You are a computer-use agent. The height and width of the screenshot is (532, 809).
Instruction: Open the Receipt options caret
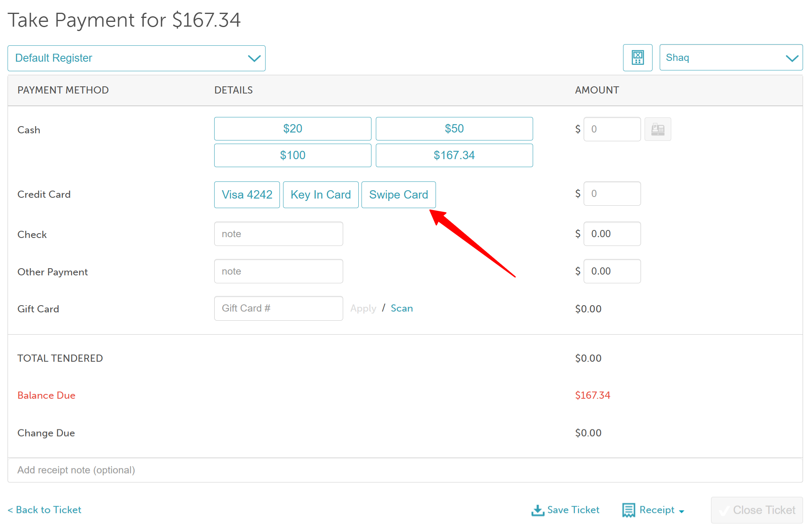pyautogui.click(x=682, y=511)
